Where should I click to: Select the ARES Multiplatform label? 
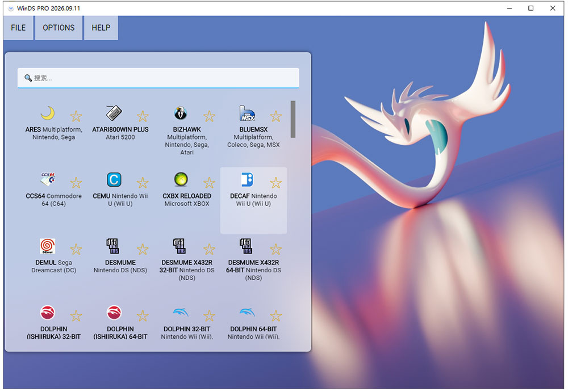[53, 133]
